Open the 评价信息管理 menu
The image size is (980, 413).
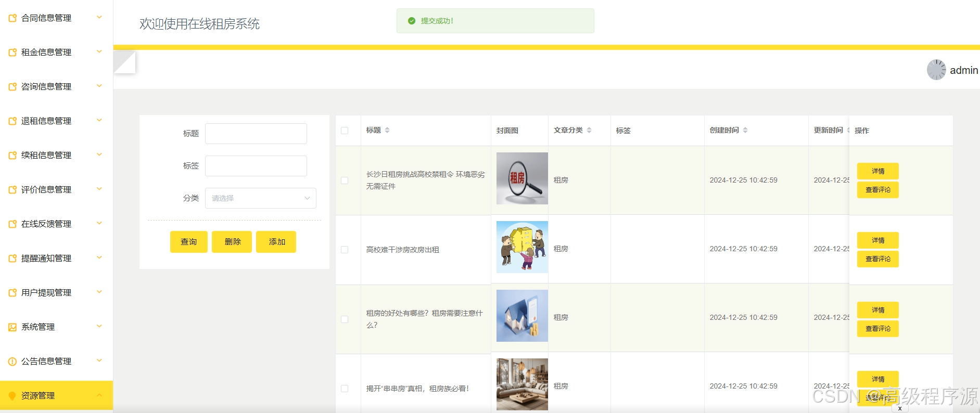(56, 189)
